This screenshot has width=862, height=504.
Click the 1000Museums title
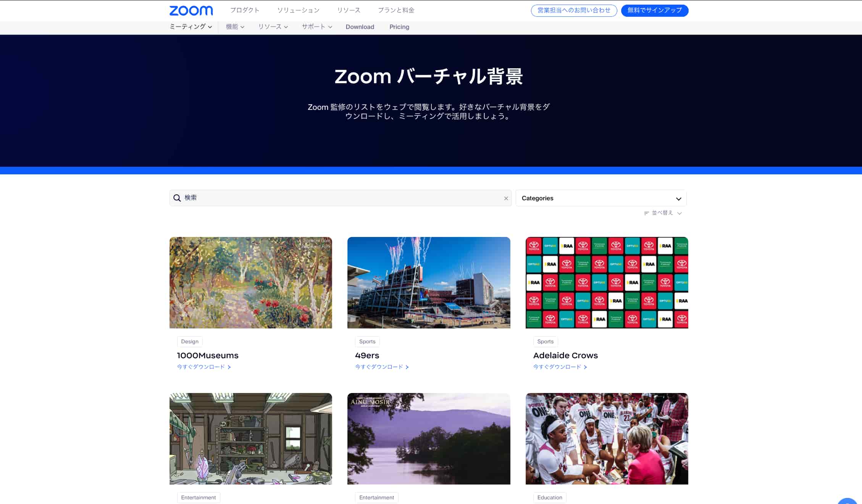208,355
